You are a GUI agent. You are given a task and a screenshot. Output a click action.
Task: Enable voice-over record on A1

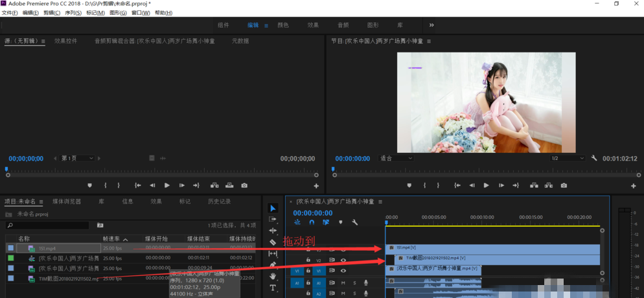coord(365,283)
